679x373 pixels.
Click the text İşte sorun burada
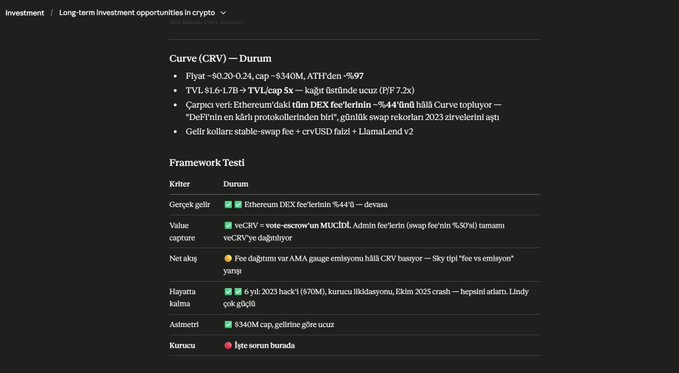(x=265, y=345)
